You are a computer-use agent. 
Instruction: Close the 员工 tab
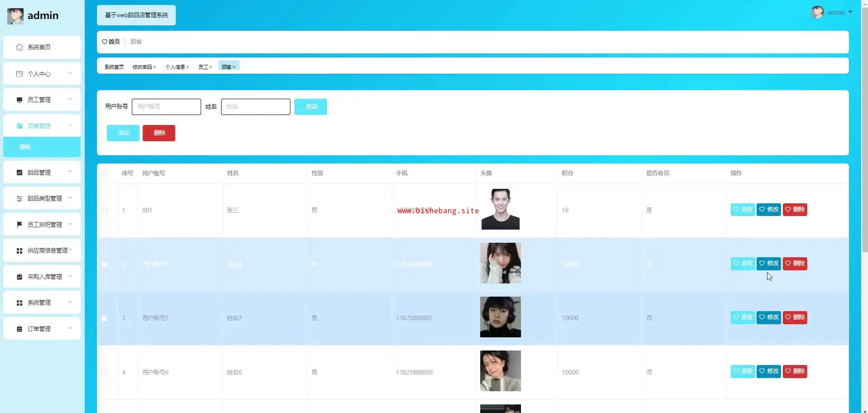pos(211,67)
